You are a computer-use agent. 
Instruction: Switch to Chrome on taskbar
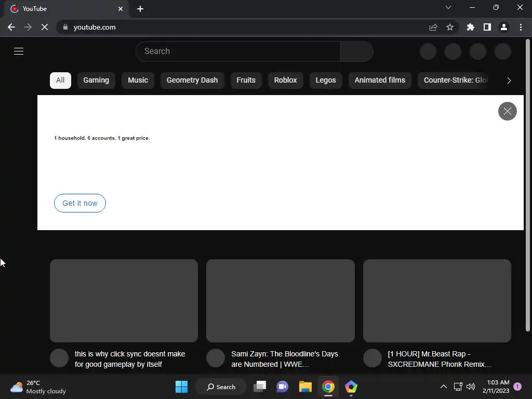tap(328, 387)
